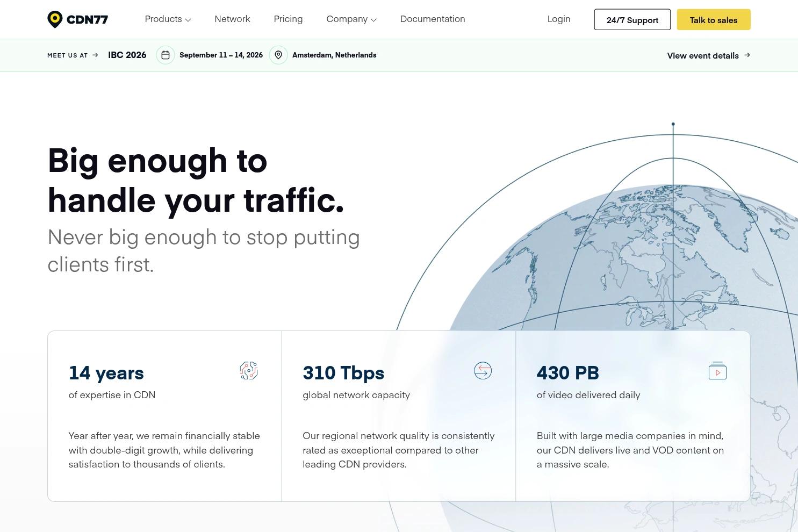Expand the Company dropdown chevron
798x532 pixels.
pyautogui.click(x=373, y=20)
